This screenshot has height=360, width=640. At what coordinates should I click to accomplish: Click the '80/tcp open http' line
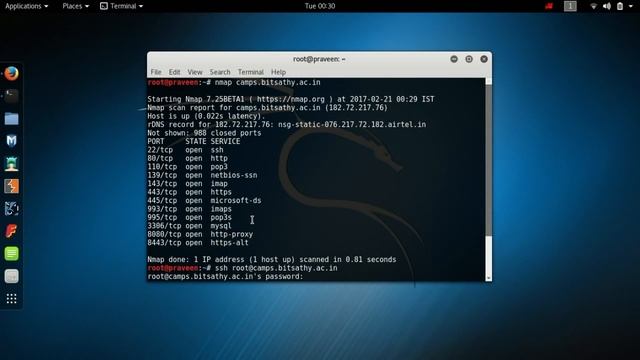coord(187,158)
